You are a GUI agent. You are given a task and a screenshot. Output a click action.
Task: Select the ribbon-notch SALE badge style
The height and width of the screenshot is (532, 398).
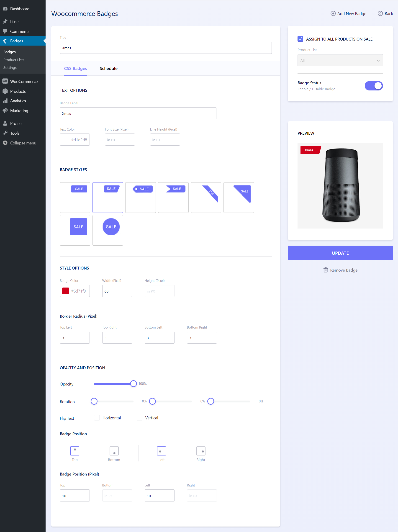[x=173, y=198]
